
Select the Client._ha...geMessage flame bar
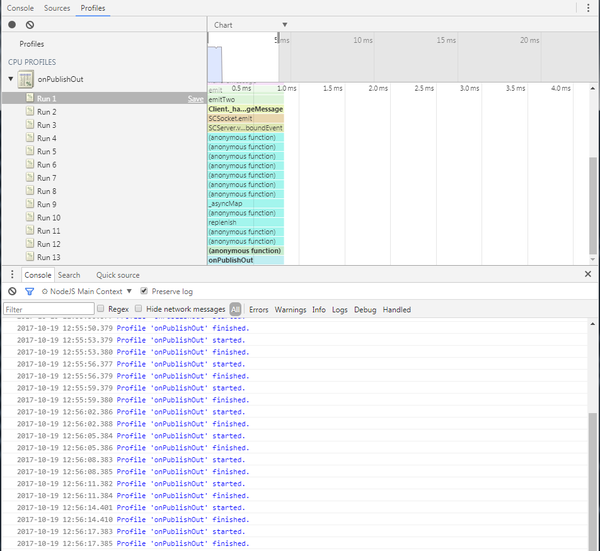point(246,109)
